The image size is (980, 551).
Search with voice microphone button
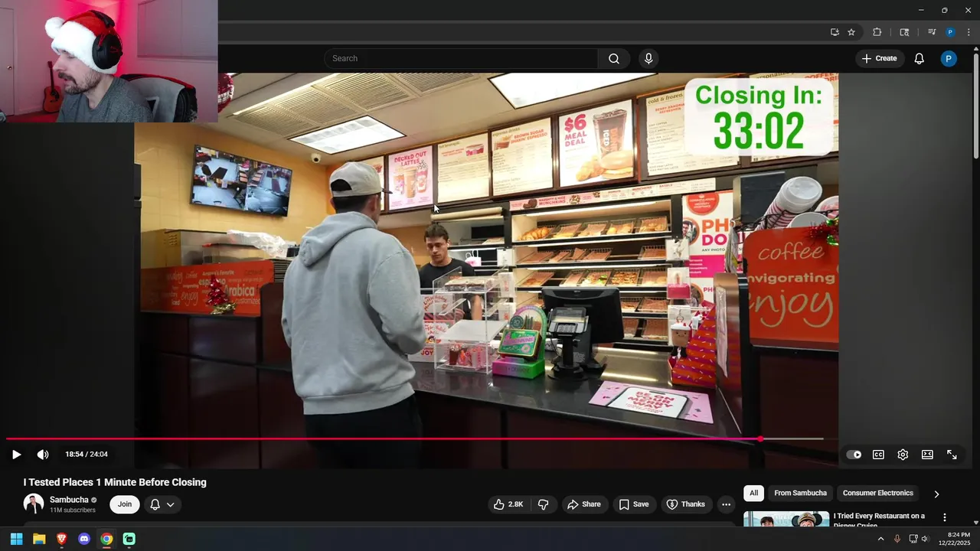648,58
